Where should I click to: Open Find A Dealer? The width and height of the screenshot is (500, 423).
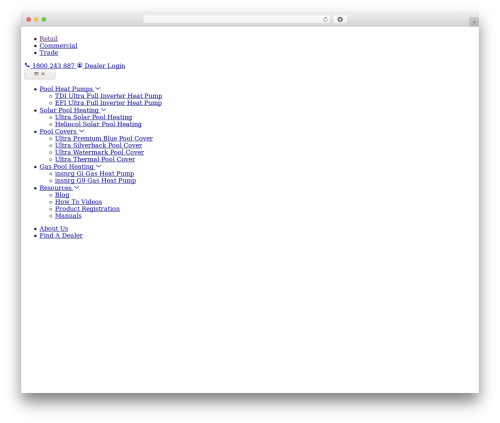(x=61, y=236)
